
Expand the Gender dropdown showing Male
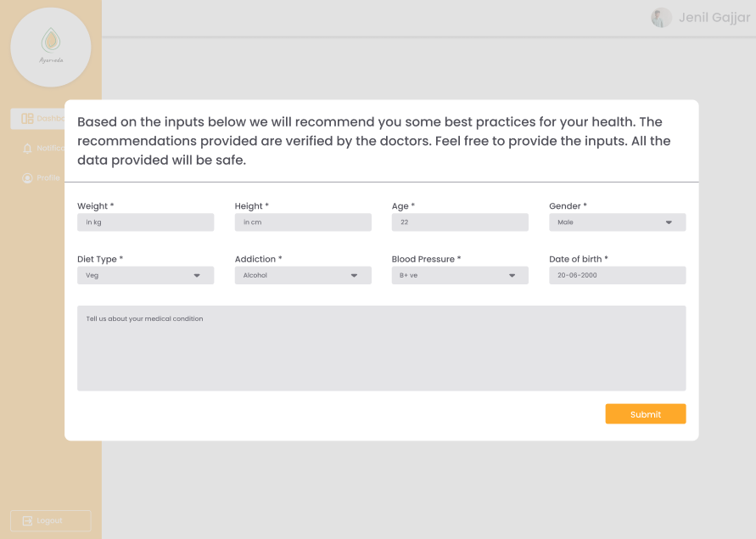pyautogui.click(x=617, y=222)
